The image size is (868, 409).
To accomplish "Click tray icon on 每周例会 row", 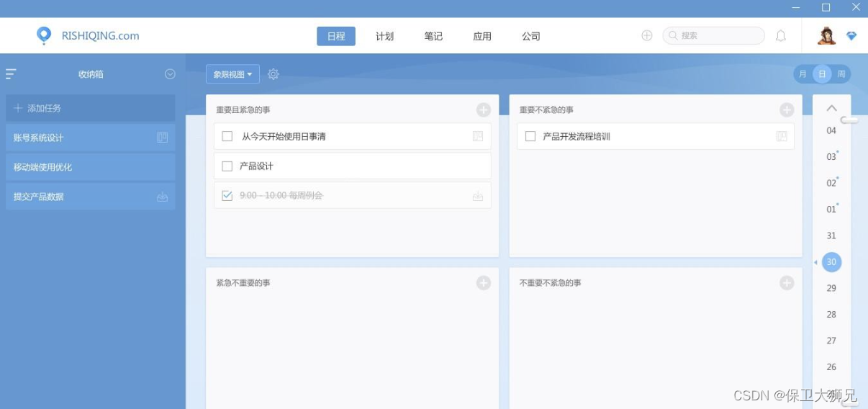I will (478, 196).
